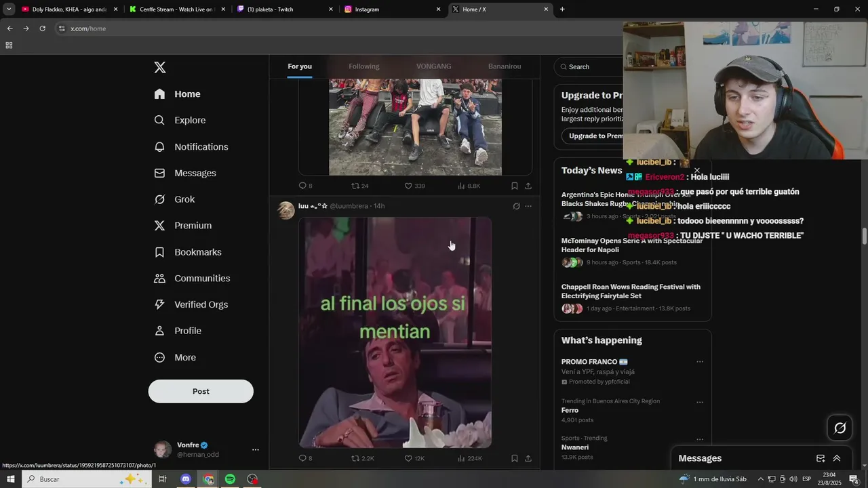Screen dimensions: 868x488
Task: Share the post with 339 likes
Action: coord(528,186)
